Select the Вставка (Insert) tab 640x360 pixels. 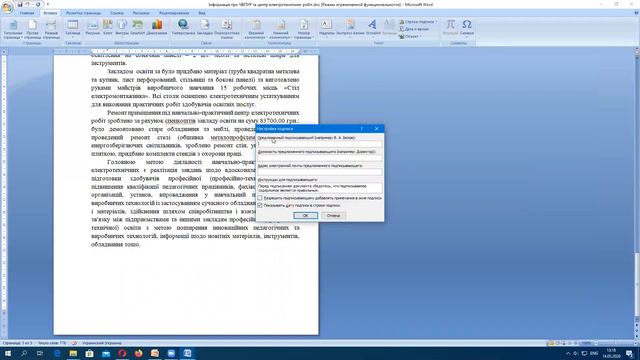pos(50,13)
